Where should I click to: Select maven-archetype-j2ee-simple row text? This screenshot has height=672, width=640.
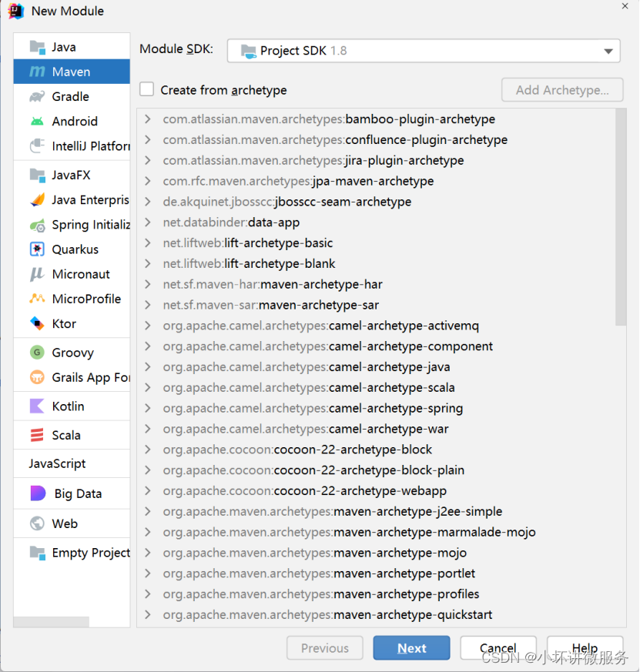point(333,511)
